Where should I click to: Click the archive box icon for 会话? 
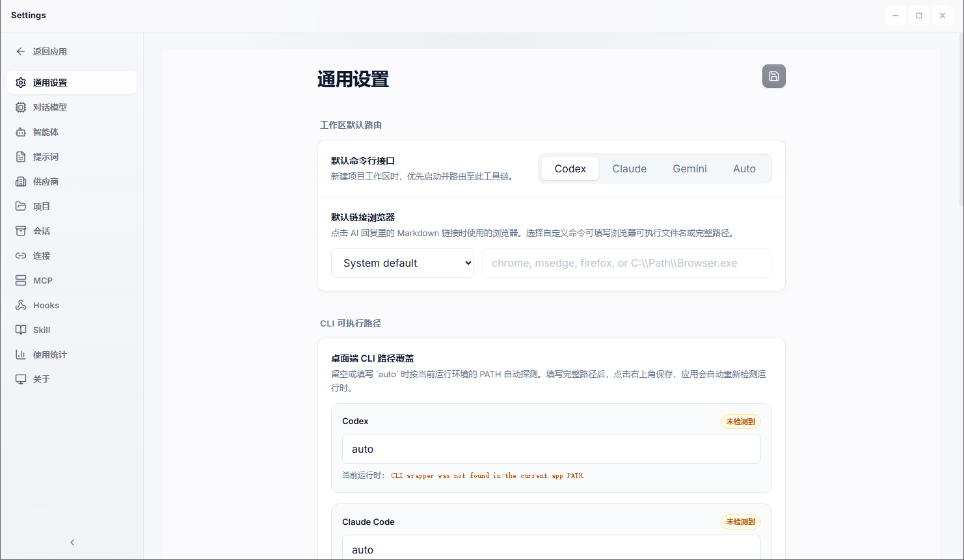[21, 231]
